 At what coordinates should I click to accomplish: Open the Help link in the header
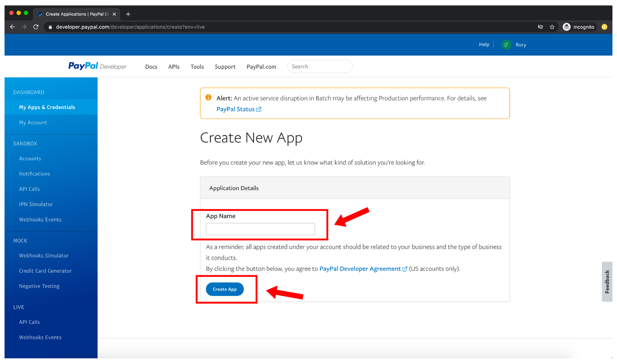[484, 45]
